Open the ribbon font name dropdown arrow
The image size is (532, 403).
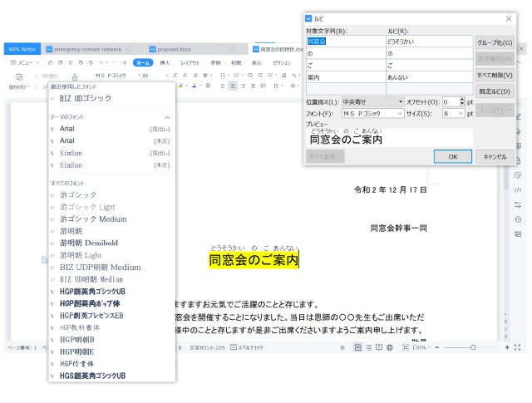pyautogui.click(x=139, y=76)
